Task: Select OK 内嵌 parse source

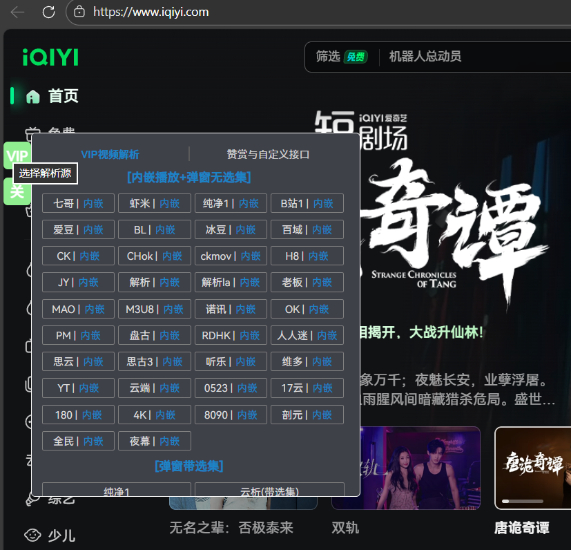Action: point(307,309)
